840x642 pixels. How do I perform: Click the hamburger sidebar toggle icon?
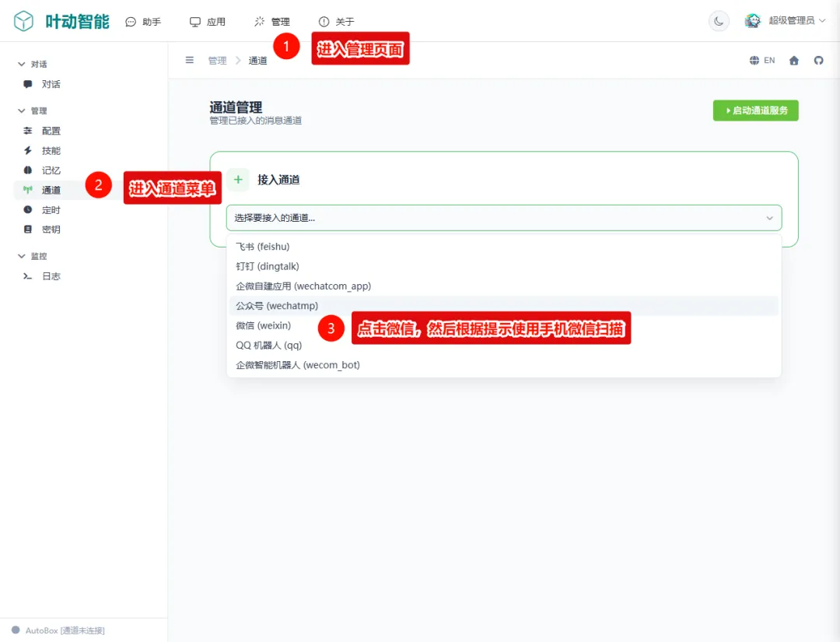[190, 60]
